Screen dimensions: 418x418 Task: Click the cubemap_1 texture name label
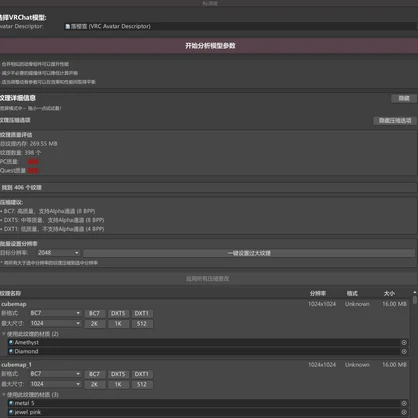coord(16,365)
